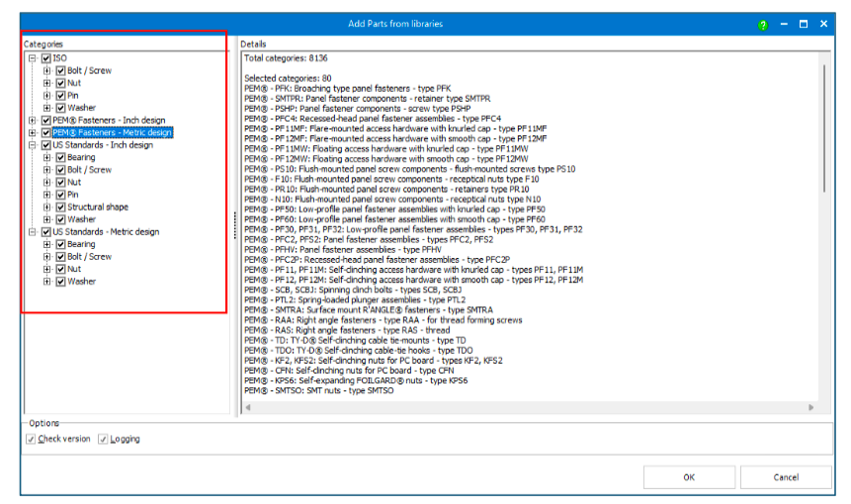The width and height of the screenshot is (851, 504).
Task: Select Pin label under US Standards Inch
Action: coord(73,195)
